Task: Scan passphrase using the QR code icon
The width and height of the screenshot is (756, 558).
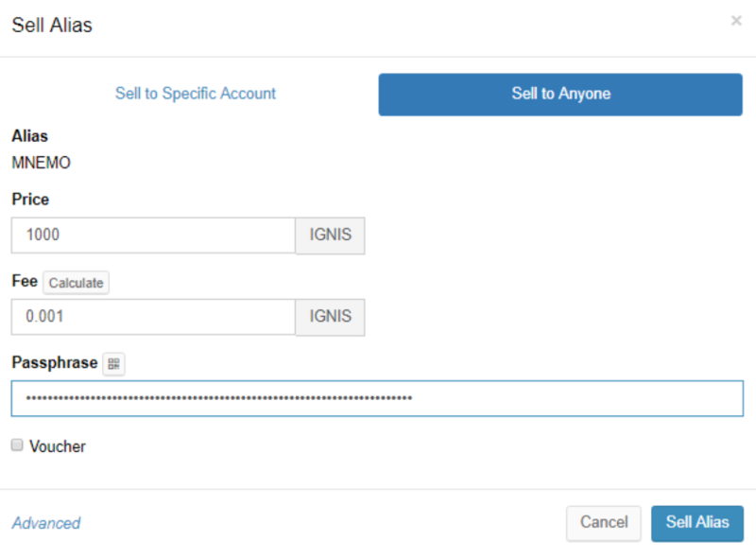Action: coord(113,364)
